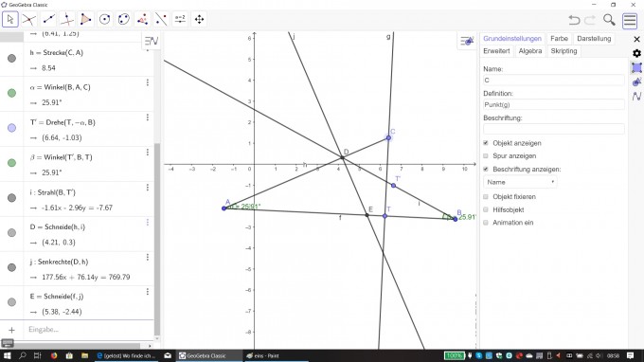644x362 pixels.
Task: Pick the Circle with Center tool
Action: (105, 19)
